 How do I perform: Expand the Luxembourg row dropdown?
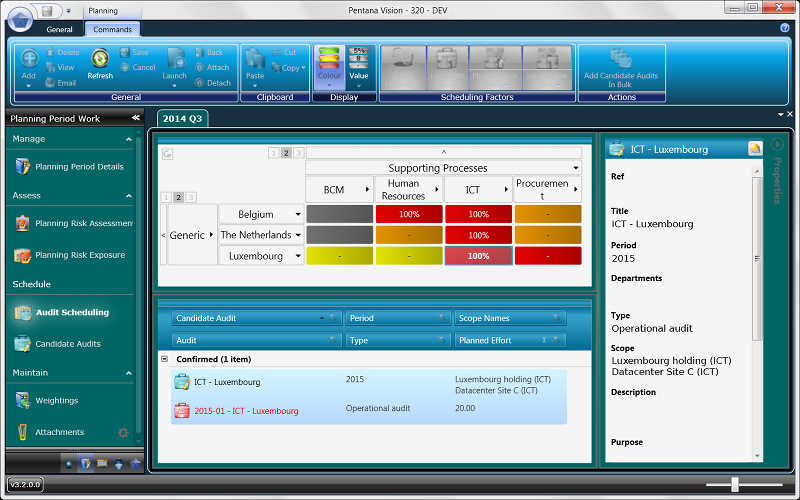click(x=298, y=256)
